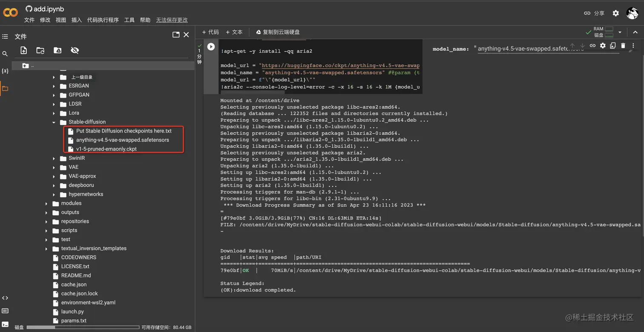
Task: Expand the hypernetworks folder
Action: click(54, 194)
